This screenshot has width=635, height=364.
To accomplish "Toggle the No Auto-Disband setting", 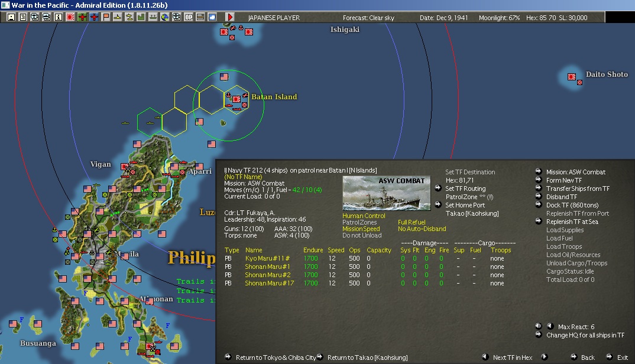I will (422, 229).
